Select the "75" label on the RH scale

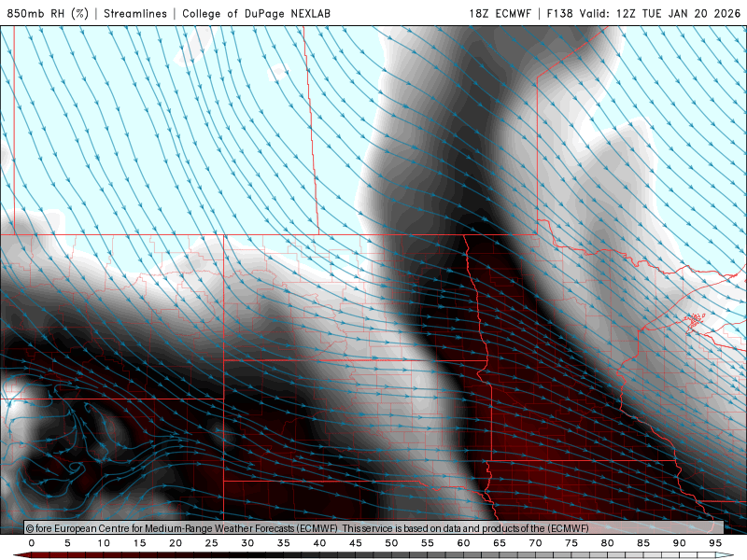[571, 543]
